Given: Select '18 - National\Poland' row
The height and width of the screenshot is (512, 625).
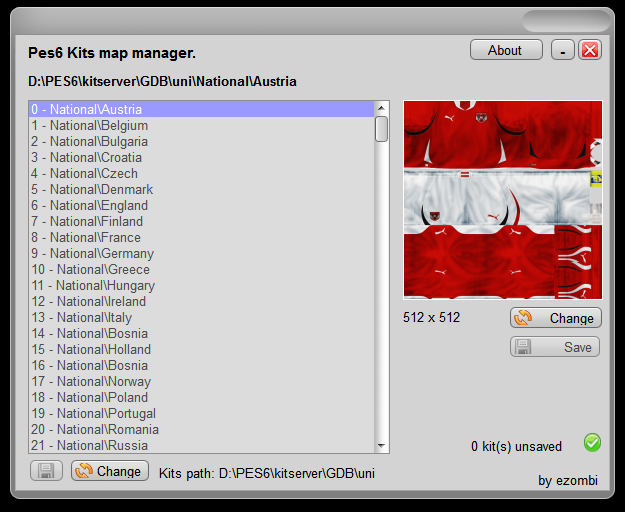Looking at the screenshot, I should coord(202,397).
